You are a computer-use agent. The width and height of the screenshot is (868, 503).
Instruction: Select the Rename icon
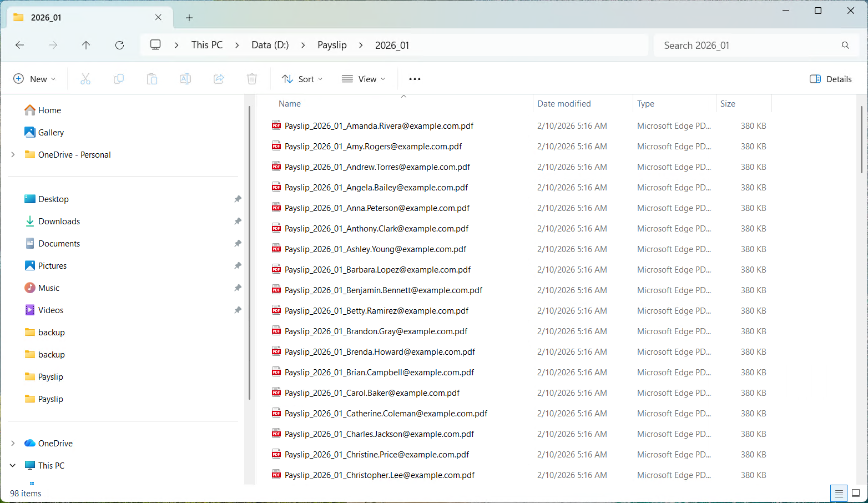(x=185, y=78)
